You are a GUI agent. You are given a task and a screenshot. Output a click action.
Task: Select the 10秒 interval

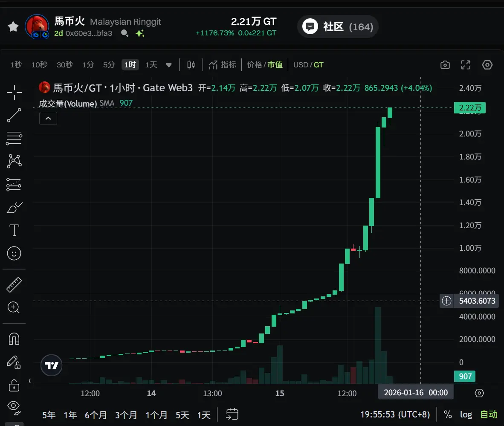39,65
